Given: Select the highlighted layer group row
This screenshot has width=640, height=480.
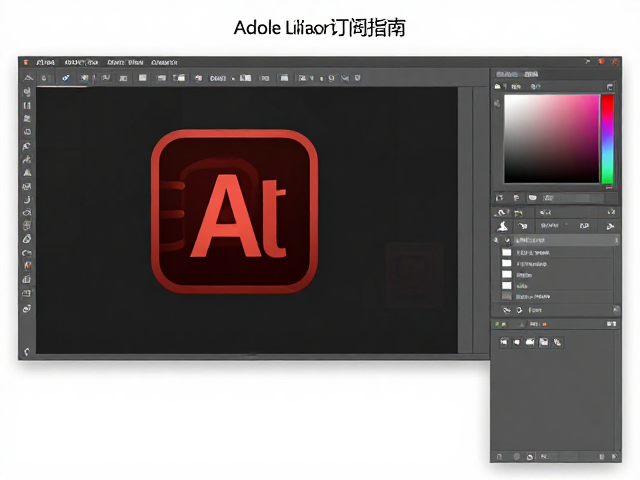Looking at the screenshot, I should (556, 240).
